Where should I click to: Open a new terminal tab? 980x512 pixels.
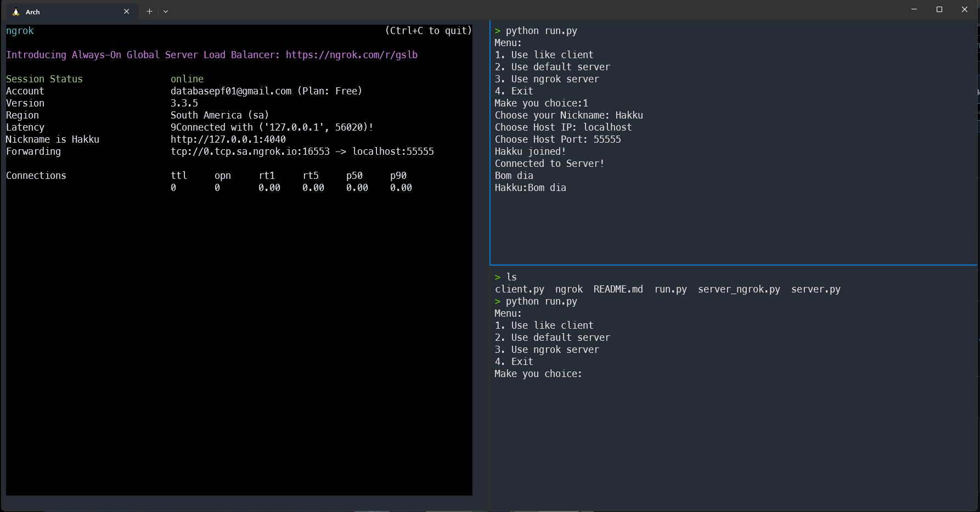pyautogui.click(x=149, y=11)
